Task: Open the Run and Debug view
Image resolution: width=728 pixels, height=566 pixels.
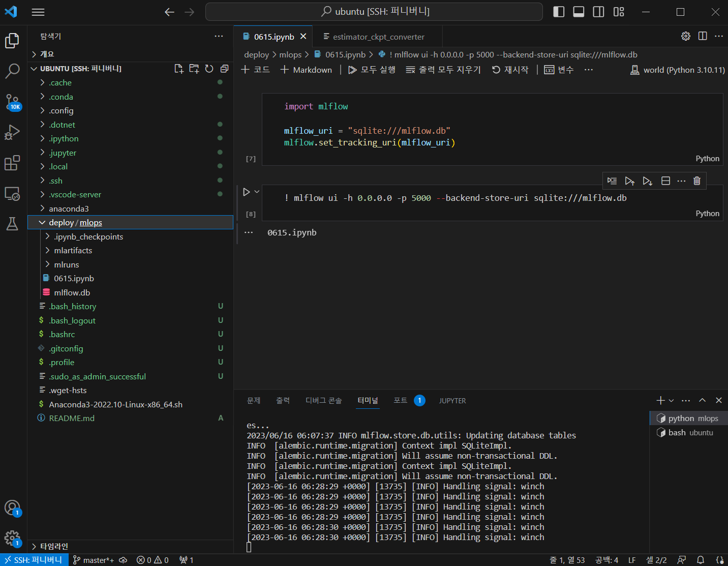Action: point(12,132)
